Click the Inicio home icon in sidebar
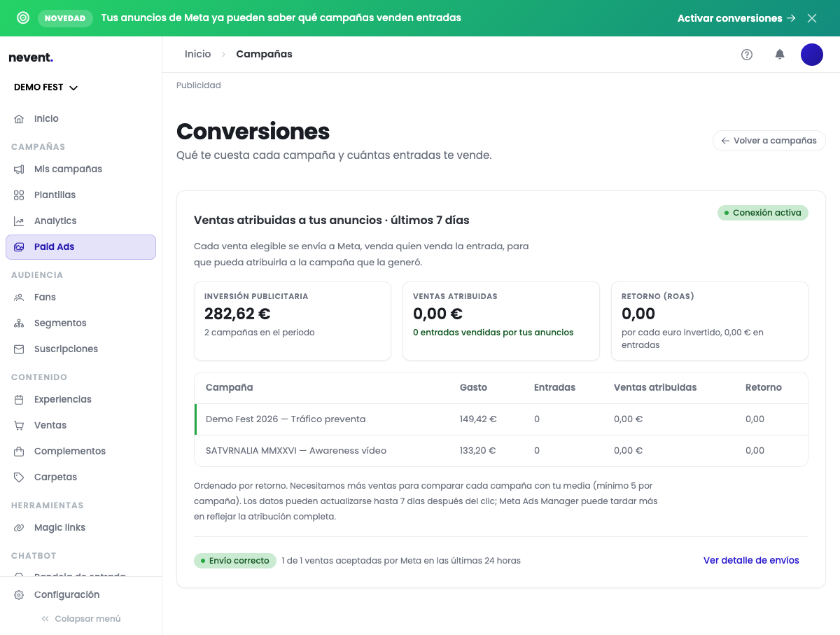 coord(19,119)
